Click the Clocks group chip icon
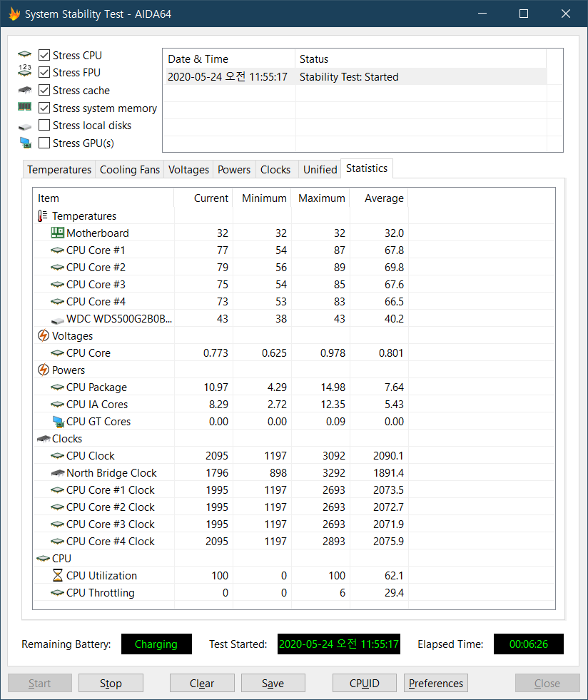 (x=44, y=439)
